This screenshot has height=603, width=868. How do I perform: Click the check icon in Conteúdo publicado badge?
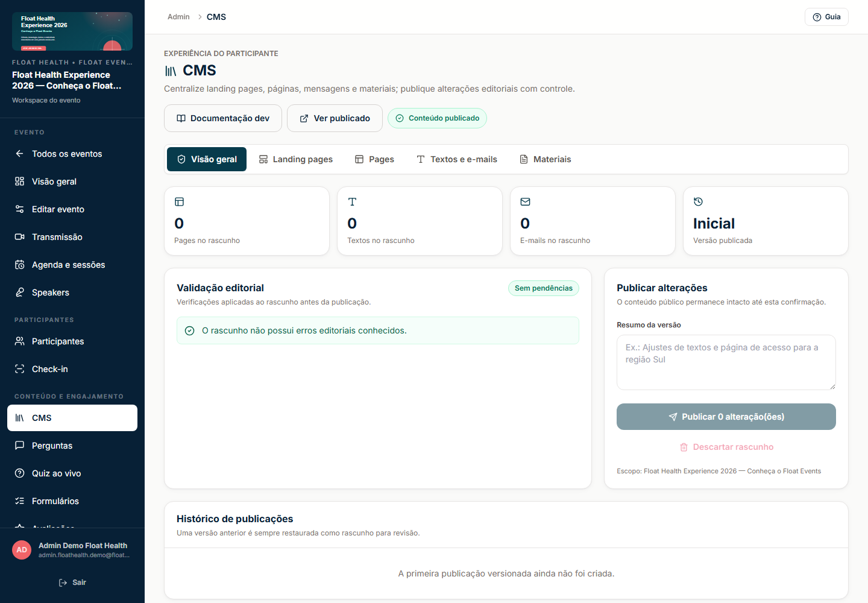pos(399,118)
